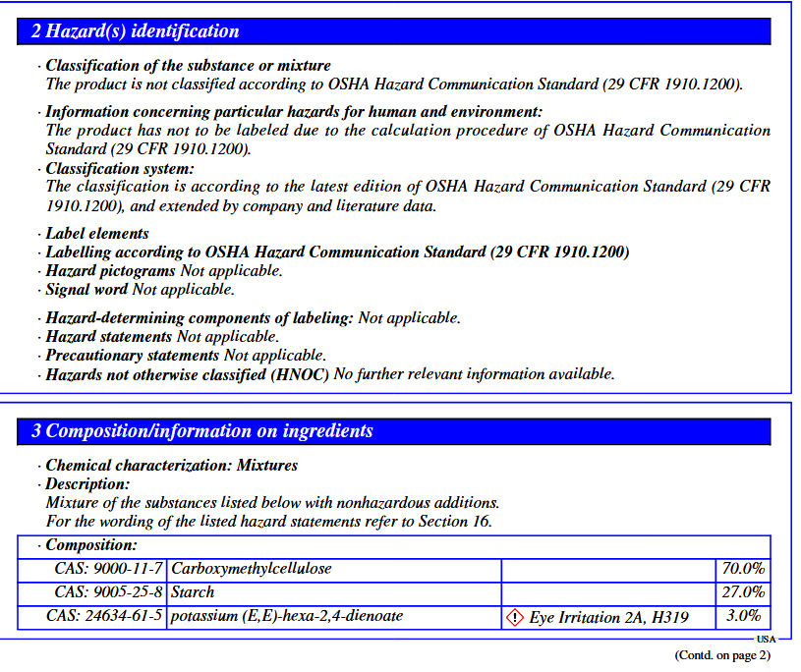Click CAS: 24634-61-5 cell

tap(92, 617)
